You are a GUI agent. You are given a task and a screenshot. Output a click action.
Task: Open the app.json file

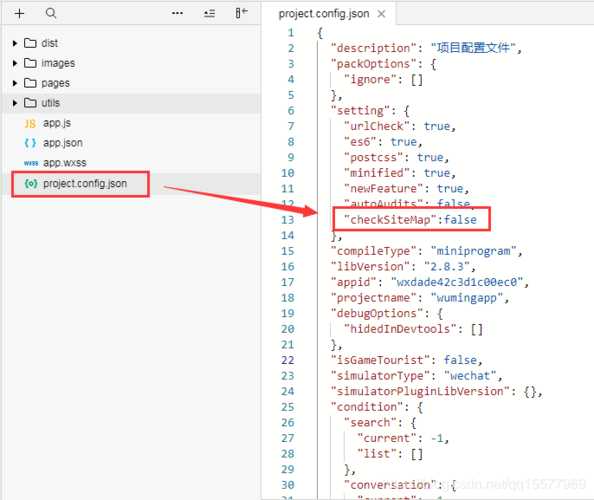(63, 143)
